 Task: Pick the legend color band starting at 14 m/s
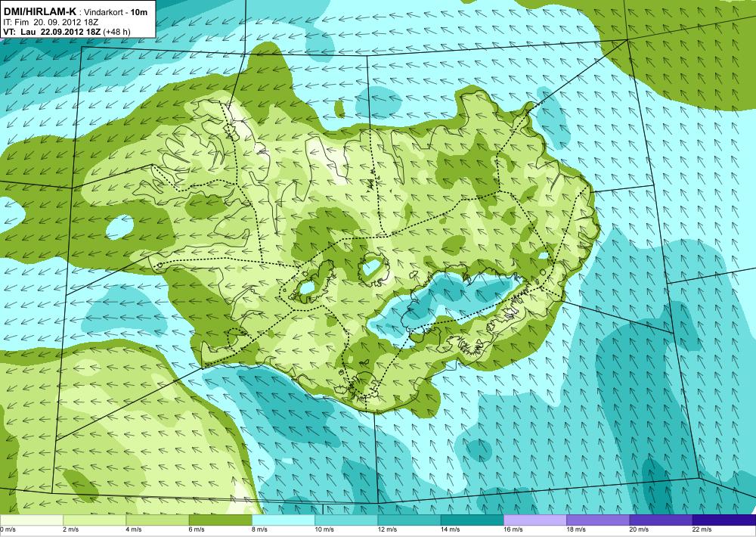pos(472,520)
